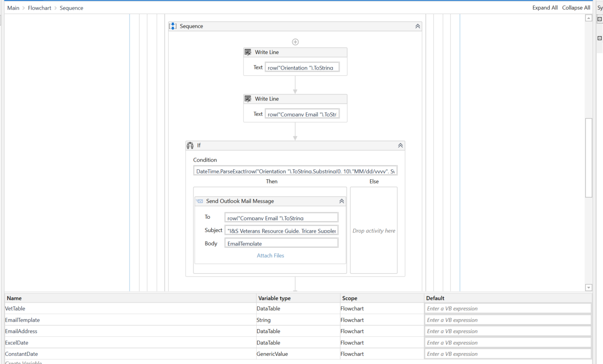The width and height of the screenshot is (603, 364).
Task: Collapse the Send Outlook Mail Message activity
Action: [342, 201]
